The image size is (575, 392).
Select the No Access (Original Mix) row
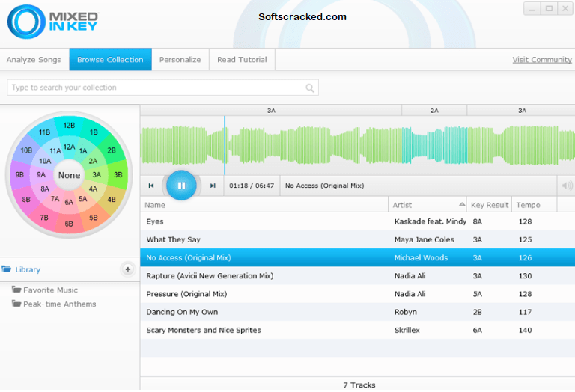[x=358, y=257]
